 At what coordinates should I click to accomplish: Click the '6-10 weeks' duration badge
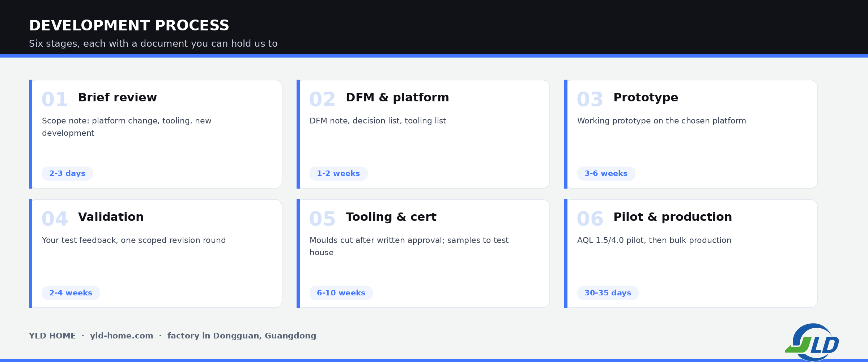[341, 293]
